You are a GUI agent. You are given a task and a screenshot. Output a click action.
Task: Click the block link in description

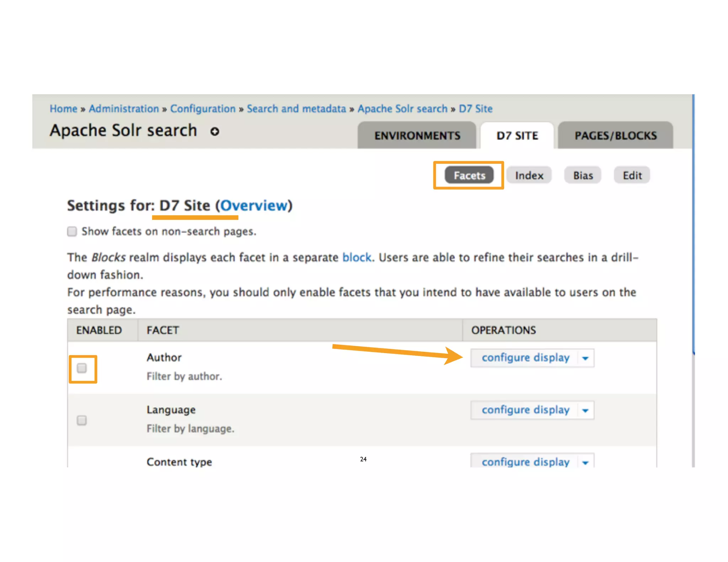click(x=357, y=257)
